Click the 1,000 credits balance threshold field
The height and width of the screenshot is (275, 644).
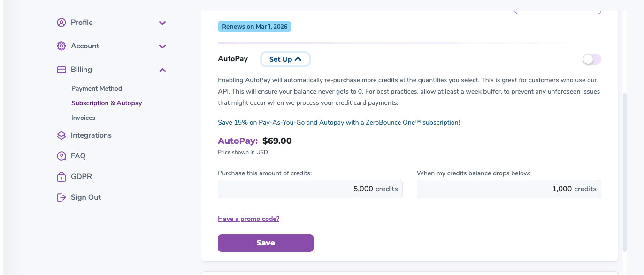click(x=509, y=189)
